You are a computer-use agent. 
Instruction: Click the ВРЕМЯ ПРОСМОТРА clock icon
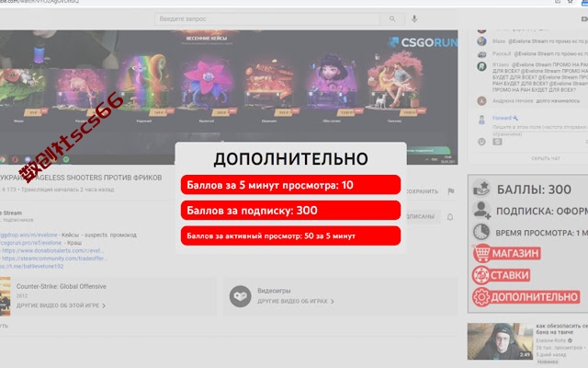481,232
